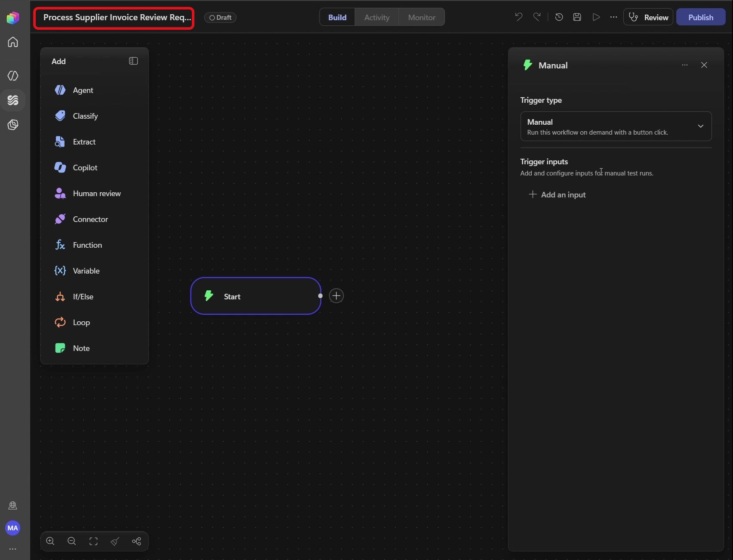733x560 pixels.
Task: Open Manual panel options ellipsis
Action: [685, 65]
